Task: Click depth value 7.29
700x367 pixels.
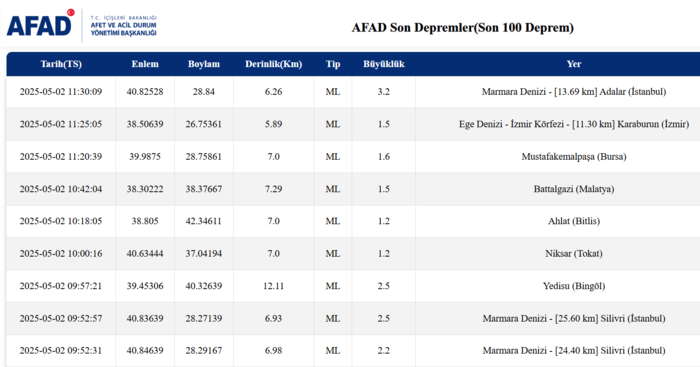Action: [x=273, y=189]
